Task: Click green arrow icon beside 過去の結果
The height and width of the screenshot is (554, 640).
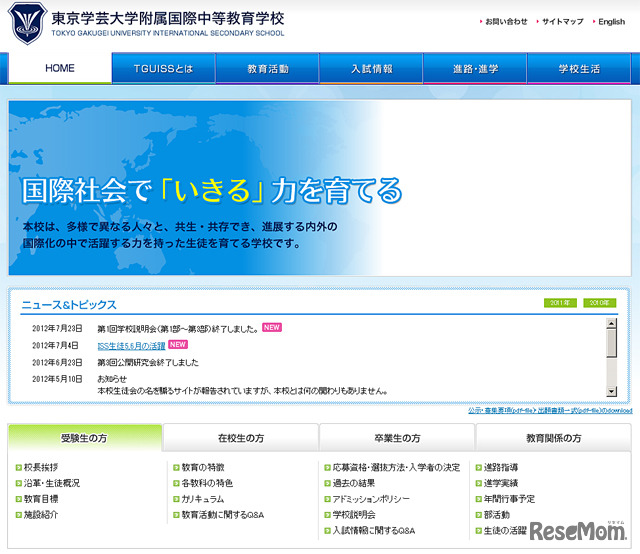Action: (327, 484)
